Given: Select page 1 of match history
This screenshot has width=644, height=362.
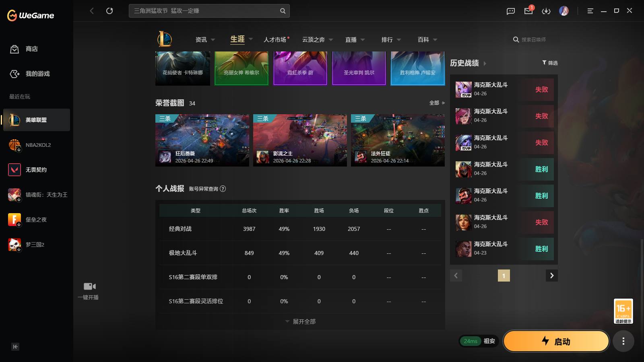Looking at the screenshot, I should (504, 276).
